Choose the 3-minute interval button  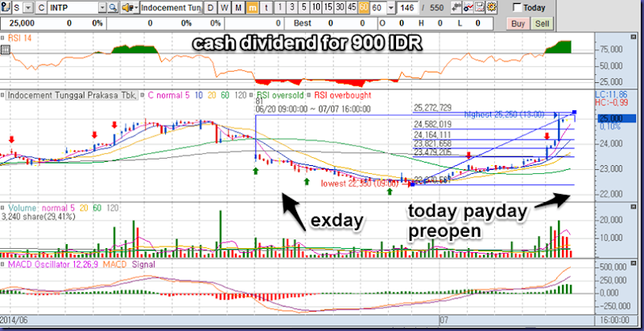click(291, 7)
